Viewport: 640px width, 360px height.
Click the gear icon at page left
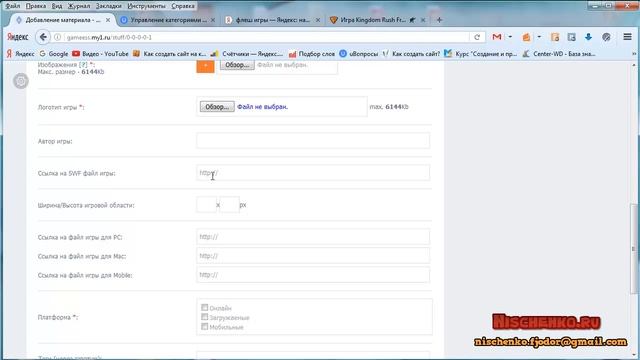click(20, 81)
